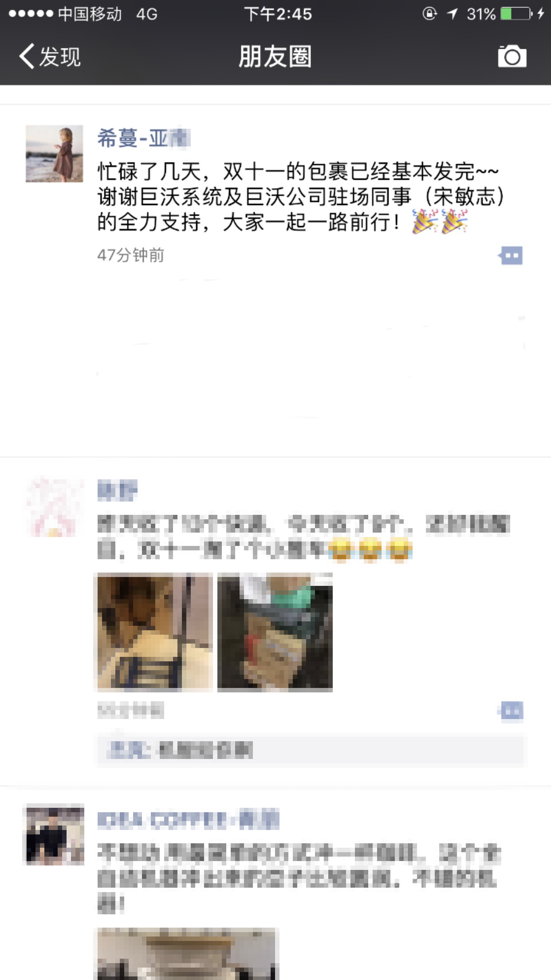Tap the pink blurred avatar of the second poster
This screenshot has width=551, height=980.
[x=54, y=507]
